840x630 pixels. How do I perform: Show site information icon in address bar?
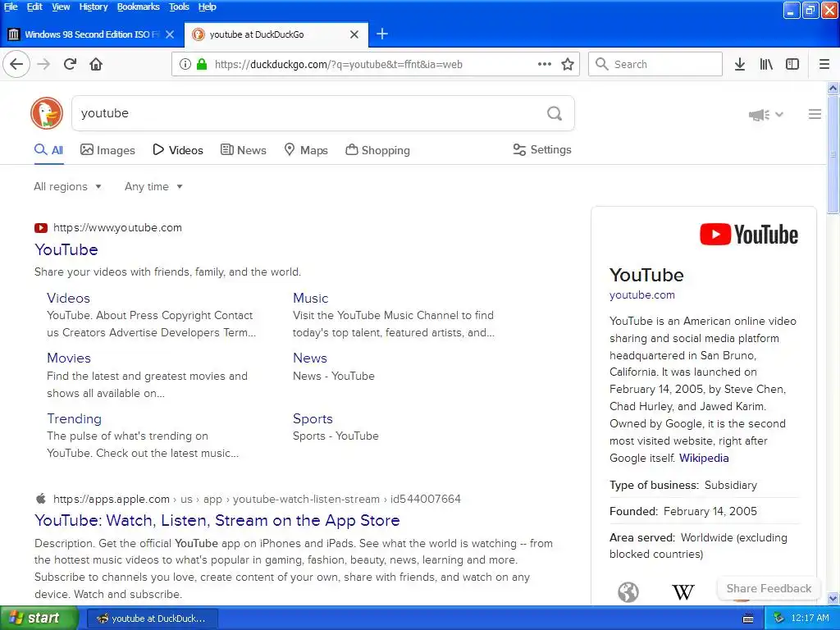click(185, 64)
